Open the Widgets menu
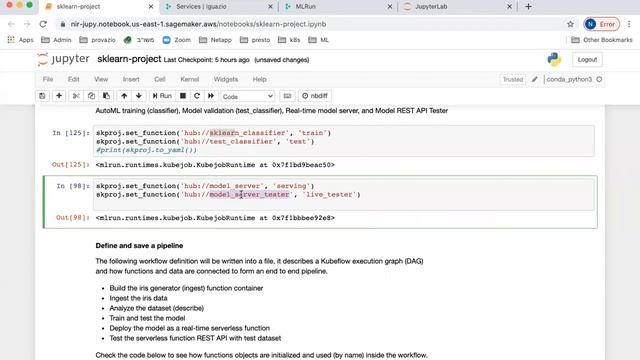The image size is (640, 360). [x=226, y=79]
